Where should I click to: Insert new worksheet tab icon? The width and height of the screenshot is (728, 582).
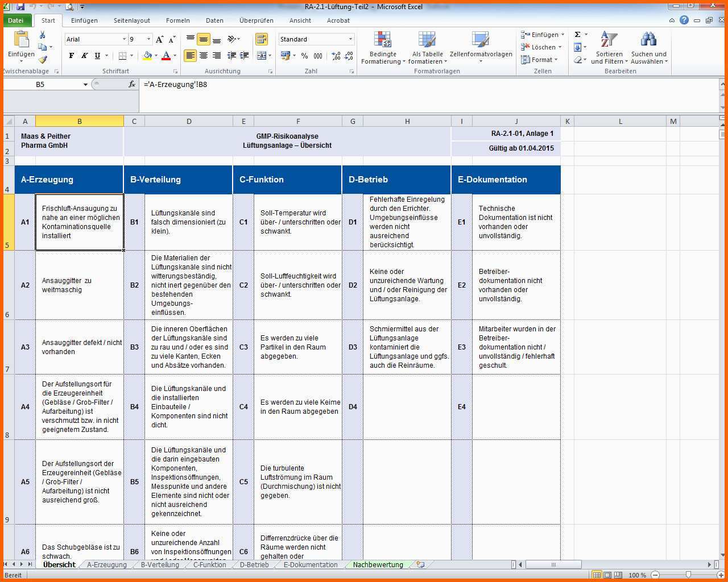pos(420,564)
